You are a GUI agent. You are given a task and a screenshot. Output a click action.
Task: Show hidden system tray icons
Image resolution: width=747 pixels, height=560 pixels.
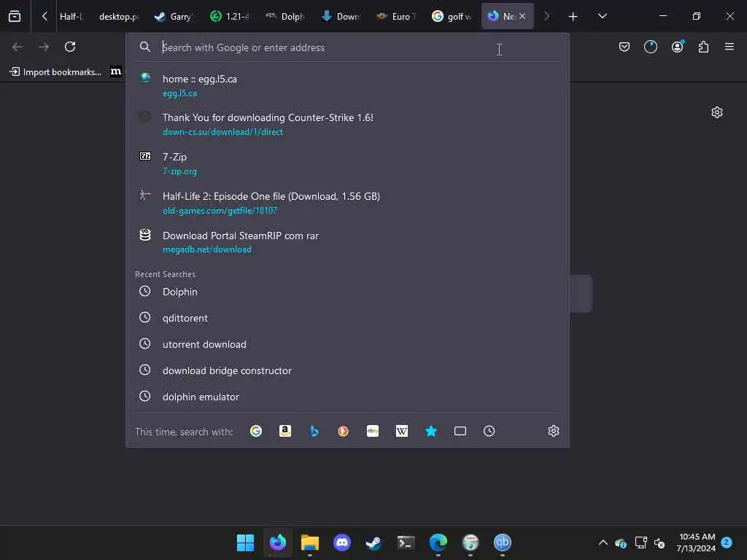[x=603, y=542]
